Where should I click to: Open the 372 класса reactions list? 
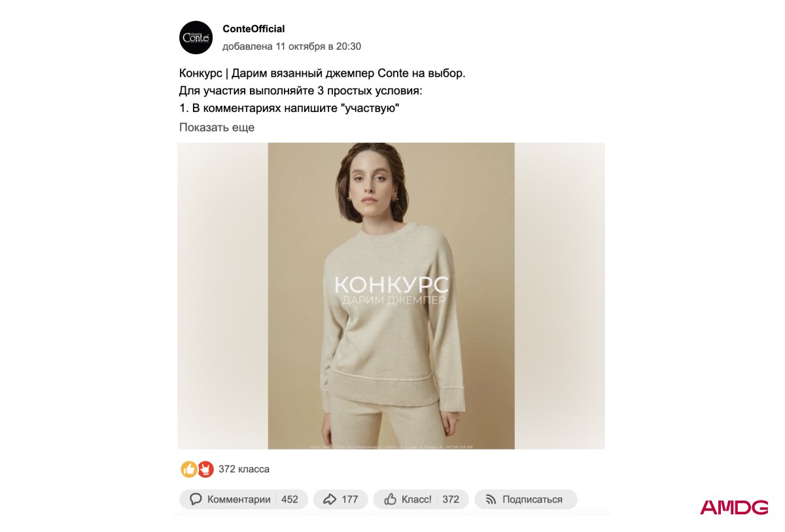coord(244,469)
